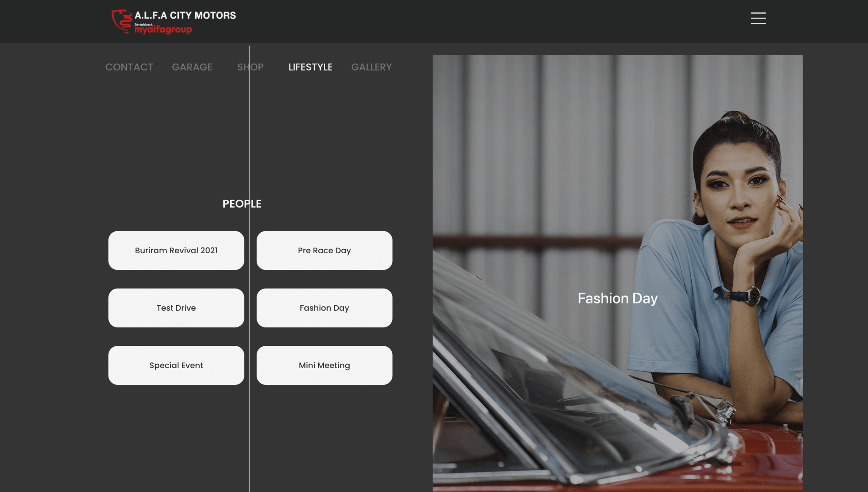Switch to the GARAGE tab

tap(192, 67)
